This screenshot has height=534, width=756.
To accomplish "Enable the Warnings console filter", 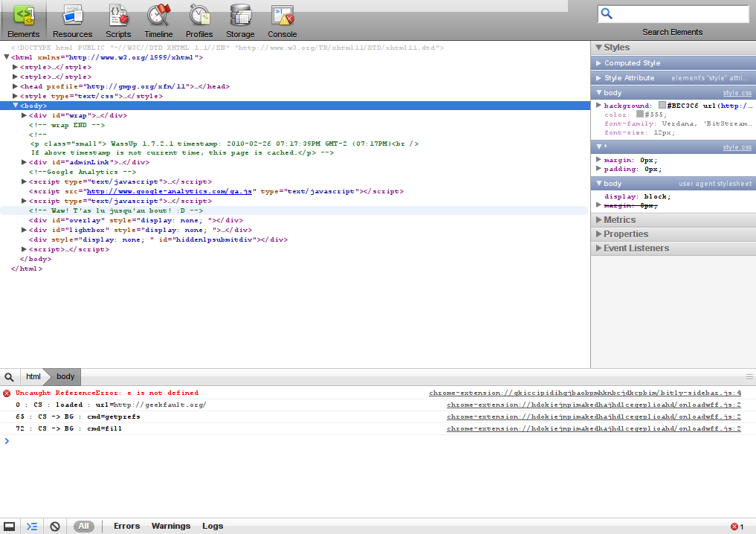I will click(x=171, y=527).
